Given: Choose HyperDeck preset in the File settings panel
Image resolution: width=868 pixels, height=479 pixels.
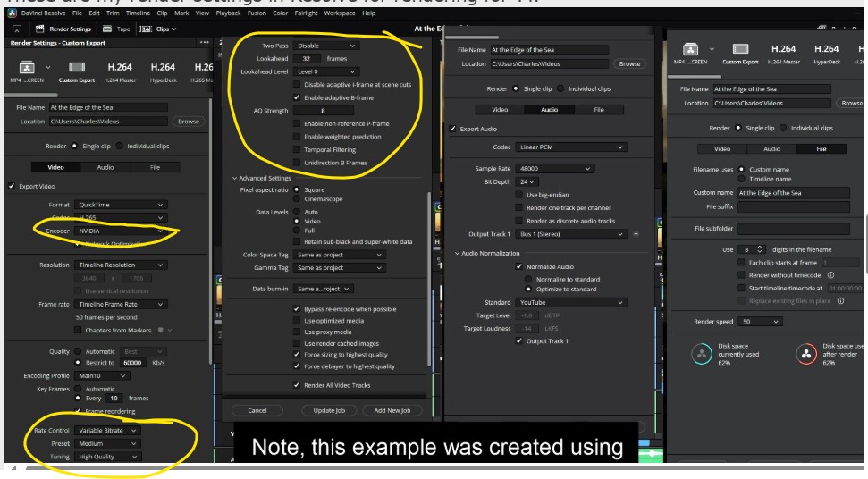Looking at the screenshot, I should tap(827, 55).
